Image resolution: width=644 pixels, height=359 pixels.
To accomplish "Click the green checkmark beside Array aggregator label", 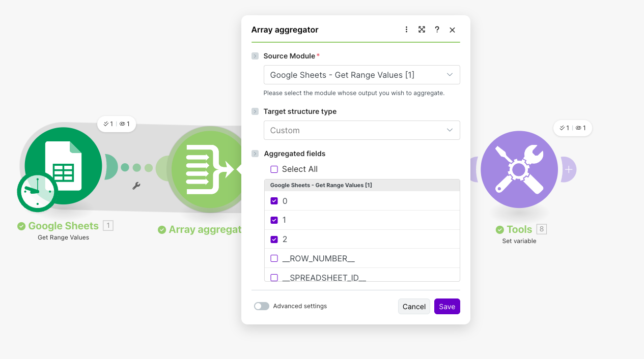I will click(162, 230).
